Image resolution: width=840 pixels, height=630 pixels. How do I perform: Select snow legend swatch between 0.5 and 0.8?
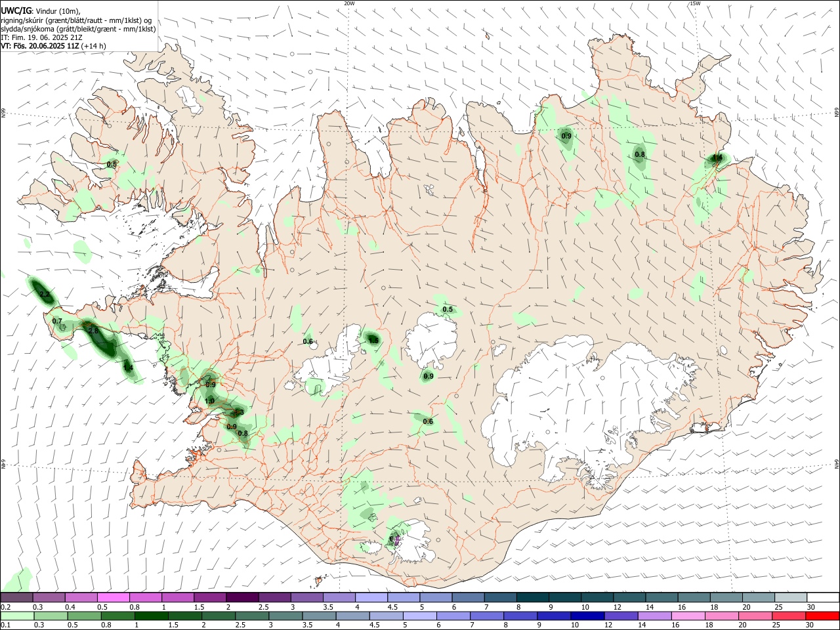113,598
